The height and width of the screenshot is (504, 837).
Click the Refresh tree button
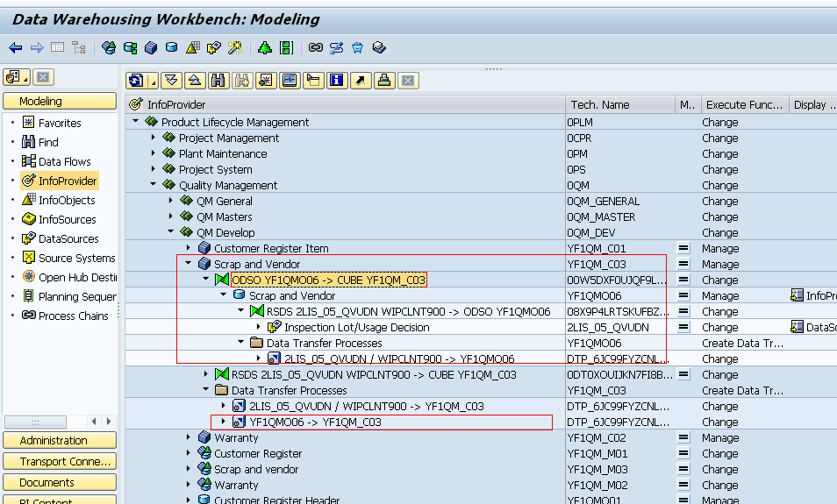click(137, 81)
